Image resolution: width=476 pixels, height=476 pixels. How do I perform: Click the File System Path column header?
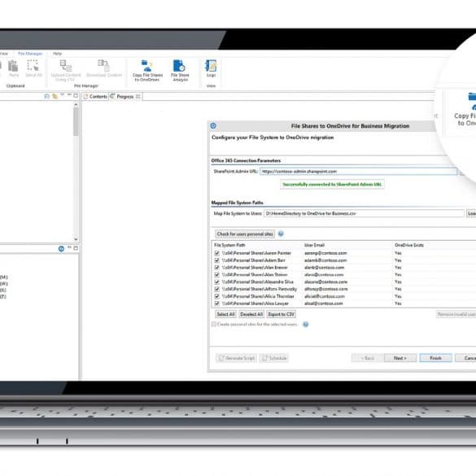[229, 245]
